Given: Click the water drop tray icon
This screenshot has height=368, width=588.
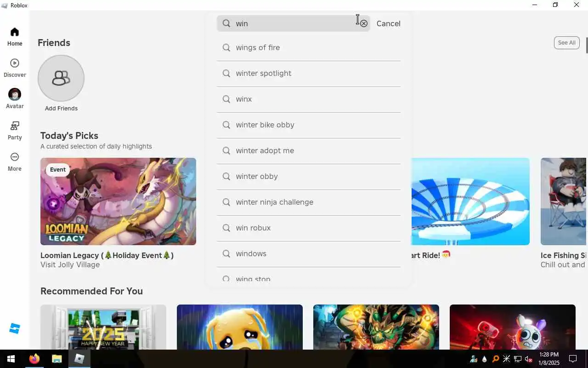Looking at the screenshot, I should click(x=484, y=359).
